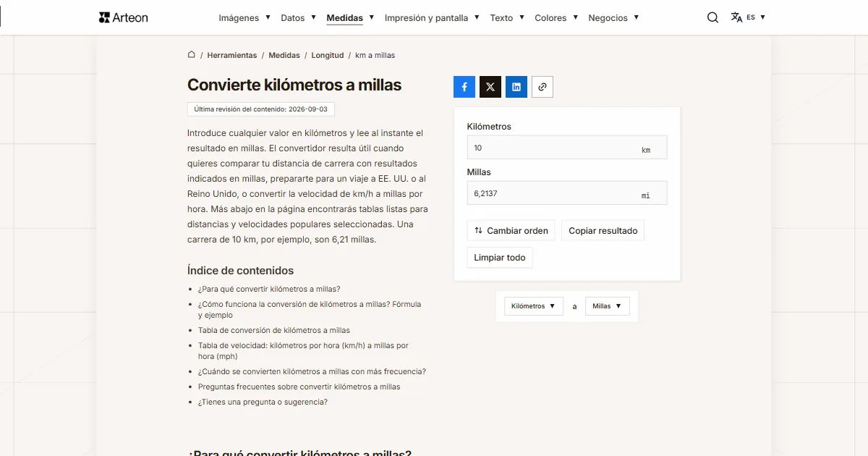Click the 'Última revisión del contenido' date badge
868x456 pixels.
click(x=260, y=109)
